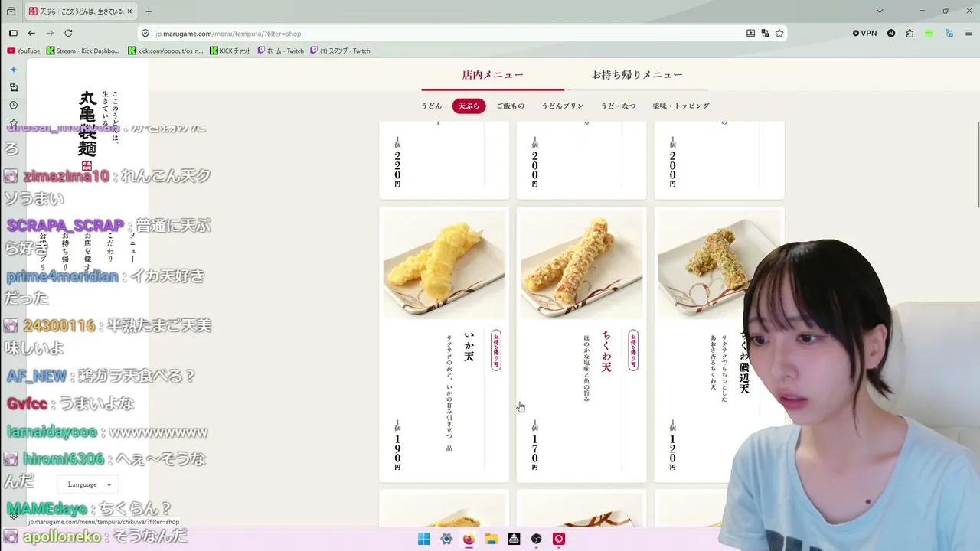Open the いか天 tempura photo
This screenshot has height=551, width=980.
(x=444, y=265)
